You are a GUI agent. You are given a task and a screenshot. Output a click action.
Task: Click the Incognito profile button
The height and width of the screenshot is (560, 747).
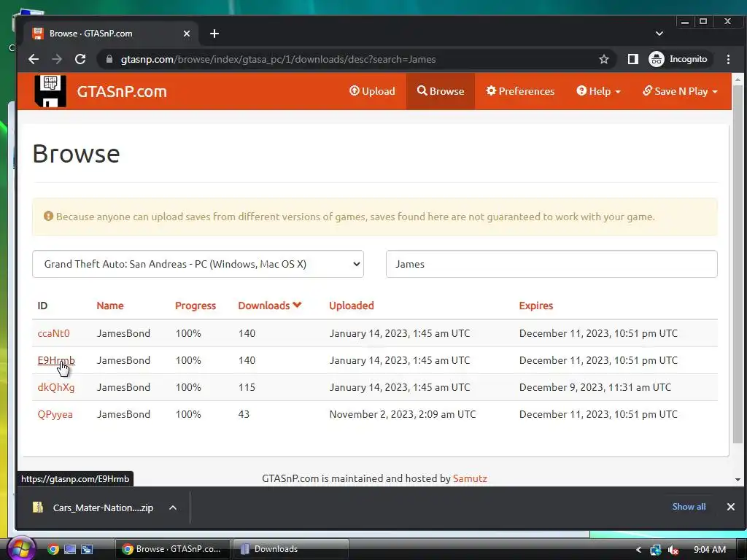[x=679, y=59]
